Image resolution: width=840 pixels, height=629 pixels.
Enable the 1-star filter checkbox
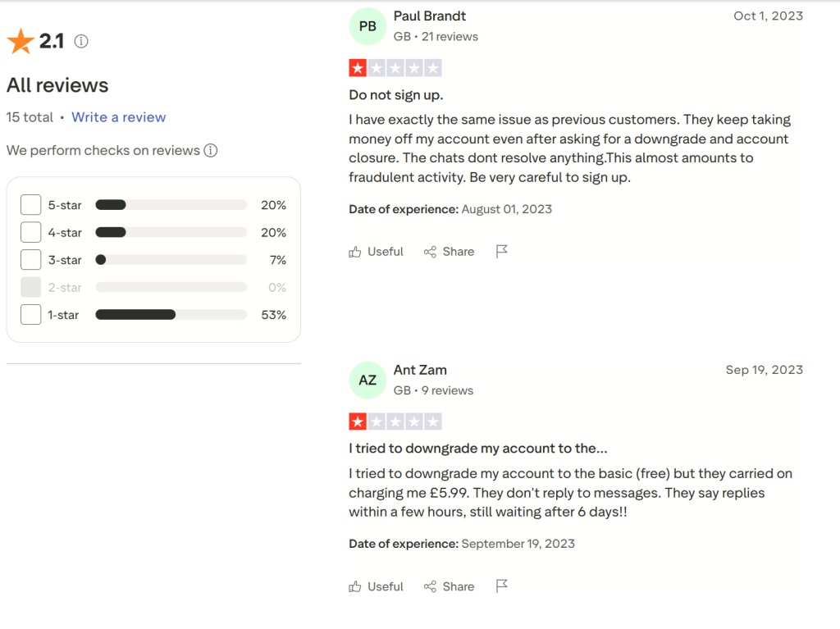(x=31, y=315)
